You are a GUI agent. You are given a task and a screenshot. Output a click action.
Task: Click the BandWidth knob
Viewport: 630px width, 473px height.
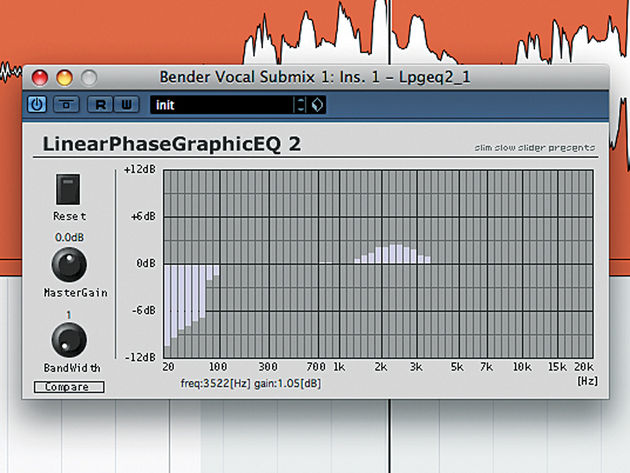(x=69, y=340)
